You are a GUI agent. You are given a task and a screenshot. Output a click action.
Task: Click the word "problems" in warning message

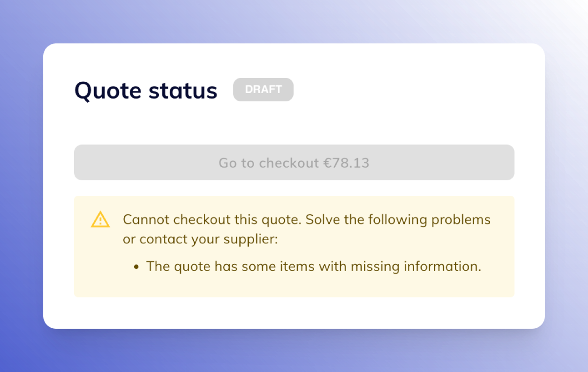point(461,219)
